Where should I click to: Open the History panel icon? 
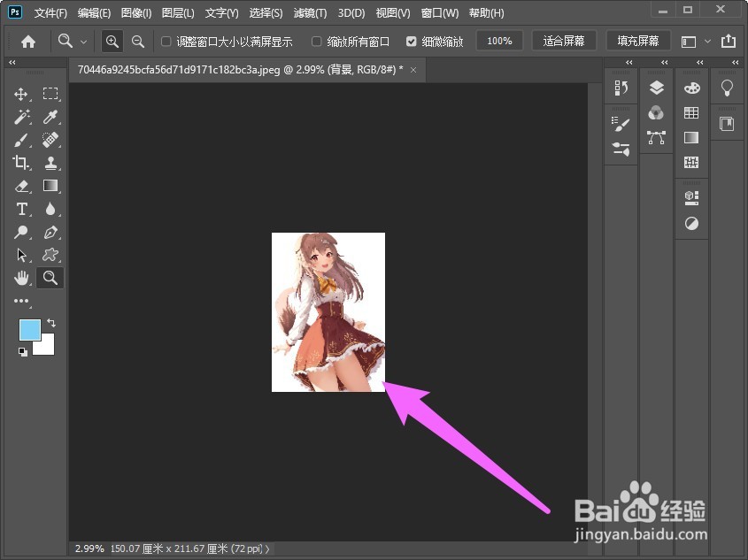click(x=621, y=88)
